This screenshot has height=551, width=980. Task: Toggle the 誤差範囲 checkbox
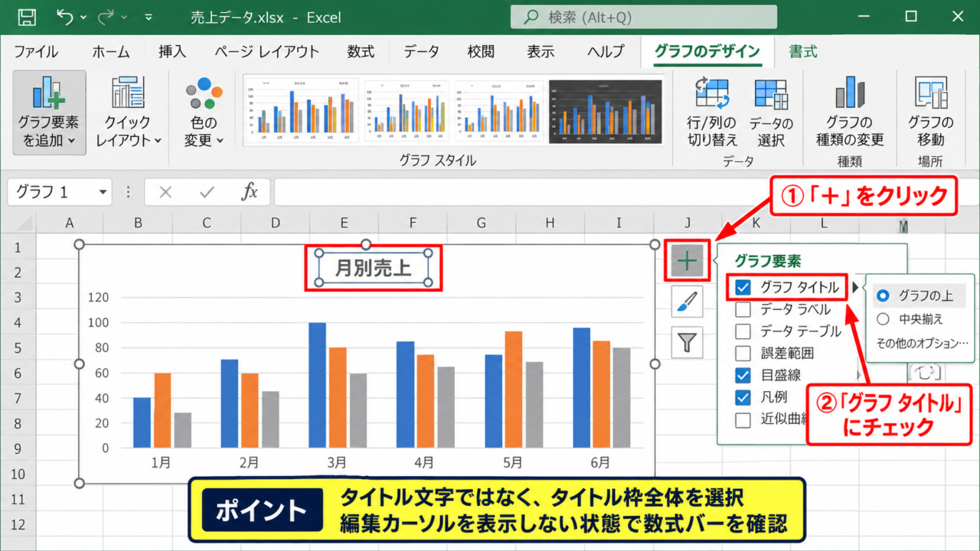(x=743, y=354)
